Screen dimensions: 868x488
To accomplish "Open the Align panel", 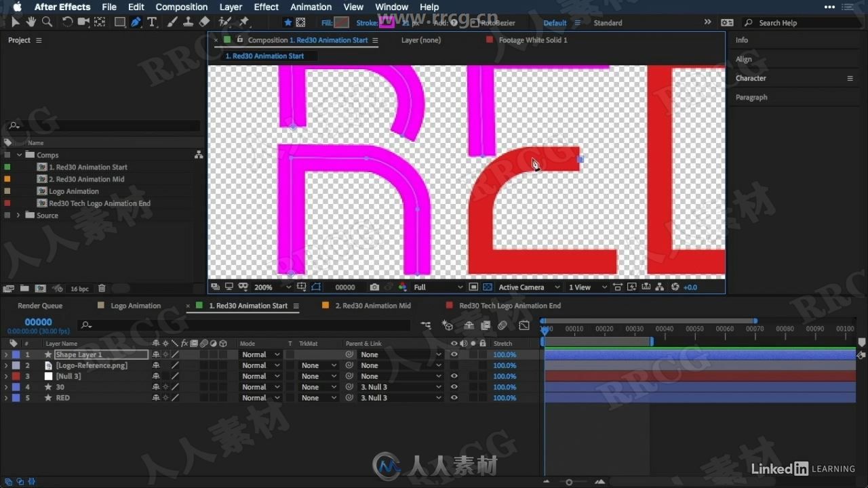I will pos(744,59).
